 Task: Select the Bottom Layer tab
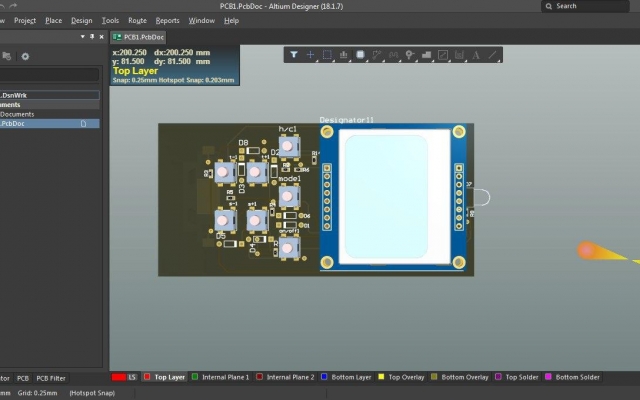pyautogui.click(x=347, y=377)
